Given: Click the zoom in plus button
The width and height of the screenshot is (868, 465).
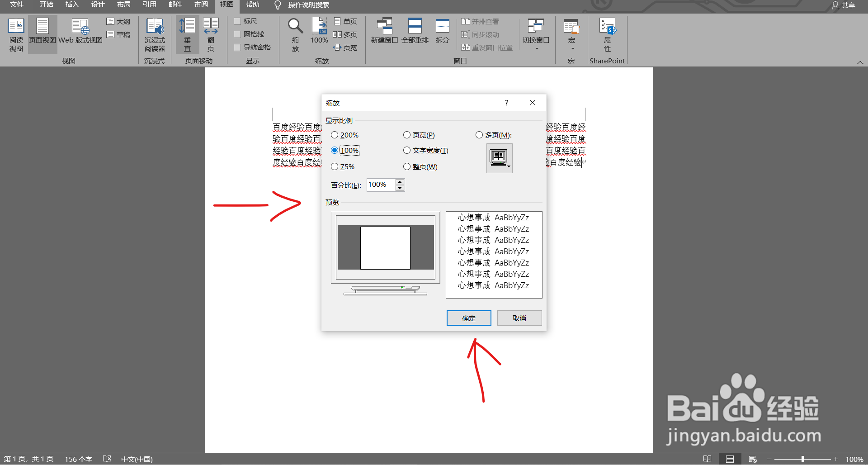Looking at the screenshot, I should pyautogui.click(x=836, y=459).
